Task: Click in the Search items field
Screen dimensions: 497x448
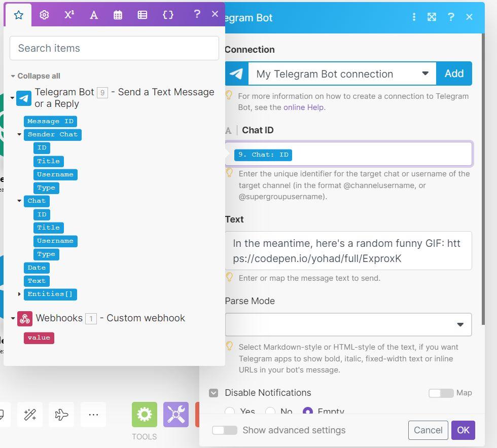Action: [114, 48]
